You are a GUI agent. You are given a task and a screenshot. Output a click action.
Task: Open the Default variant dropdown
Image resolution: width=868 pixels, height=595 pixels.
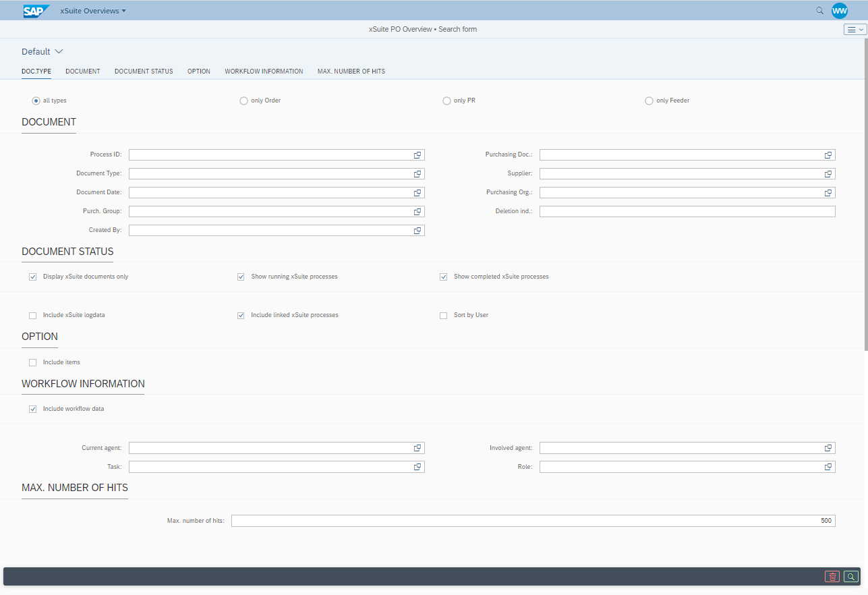coord(42,52)
